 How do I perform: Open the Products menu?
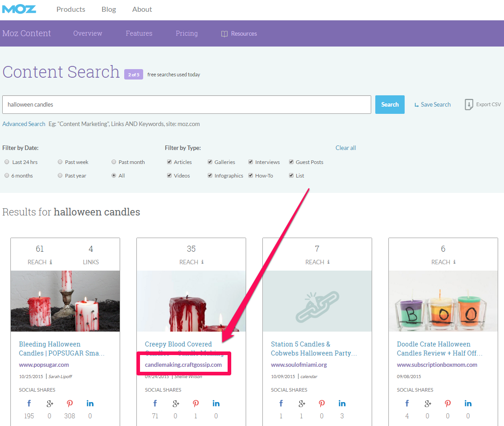tap(70, 9)
